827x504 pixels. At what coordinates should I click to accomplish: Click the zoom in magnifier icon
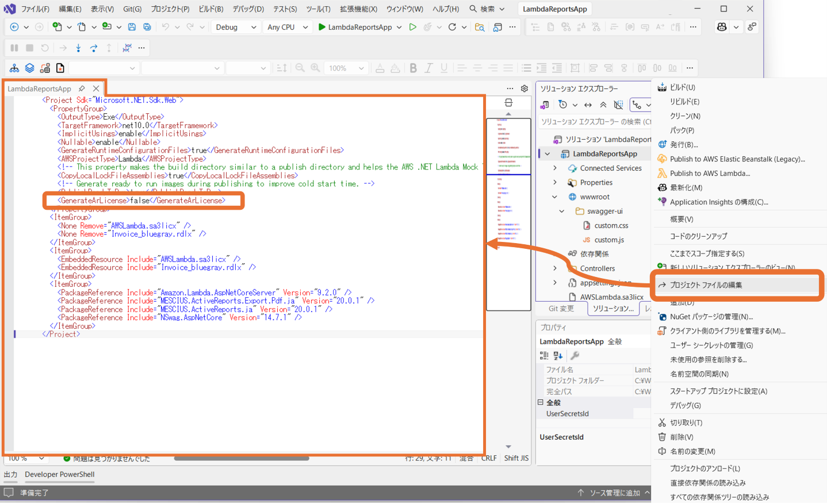315,68
